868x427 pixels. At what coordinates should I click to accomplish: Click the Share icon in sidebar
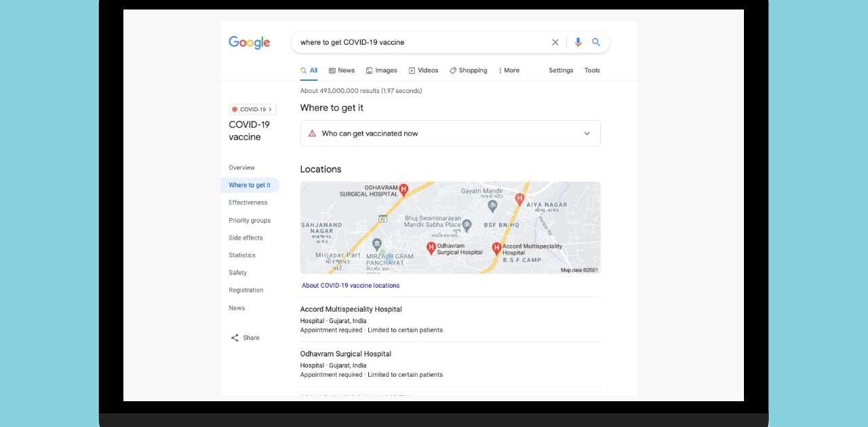(235, 338)
